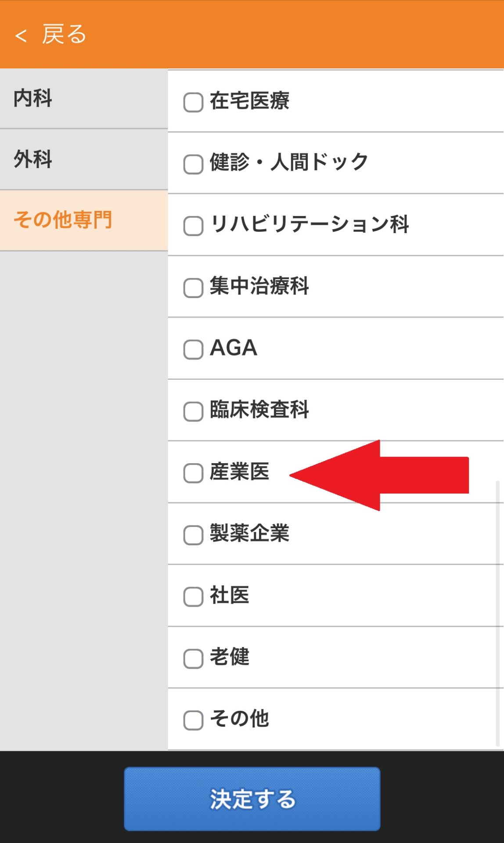Check the 健診・人間ドック checkbox
This screenshot has width=504, height=843.
click(193, 164)
